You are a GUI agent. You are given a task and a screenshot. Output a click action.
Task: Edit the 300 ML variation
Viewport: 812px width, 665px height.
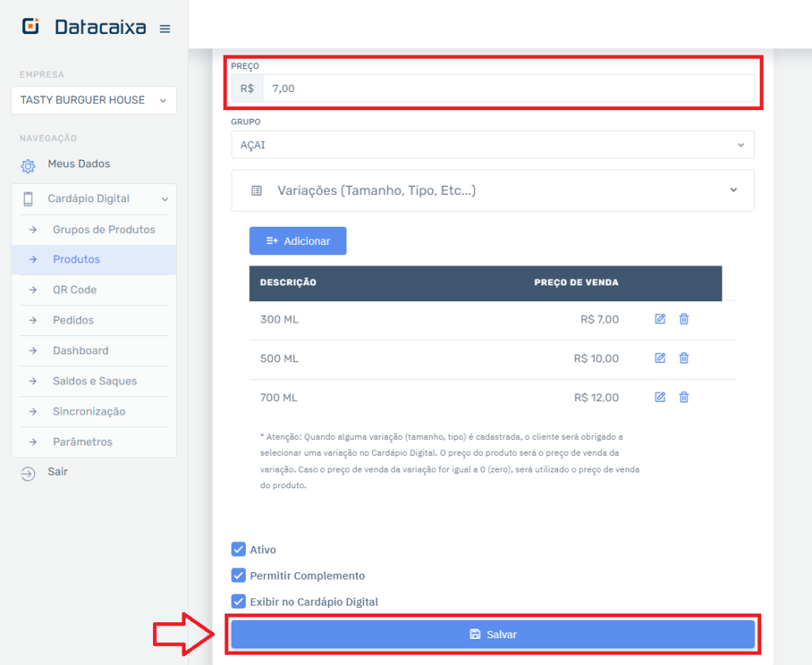pos(660,319)
